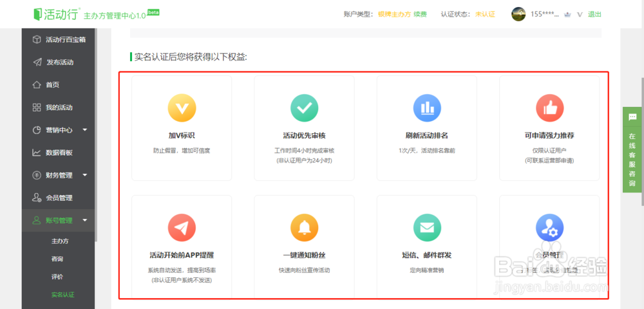Click the 一键通知粉丝 card title
This screenshot has height=309, width=644.
[x=305, y=255]
